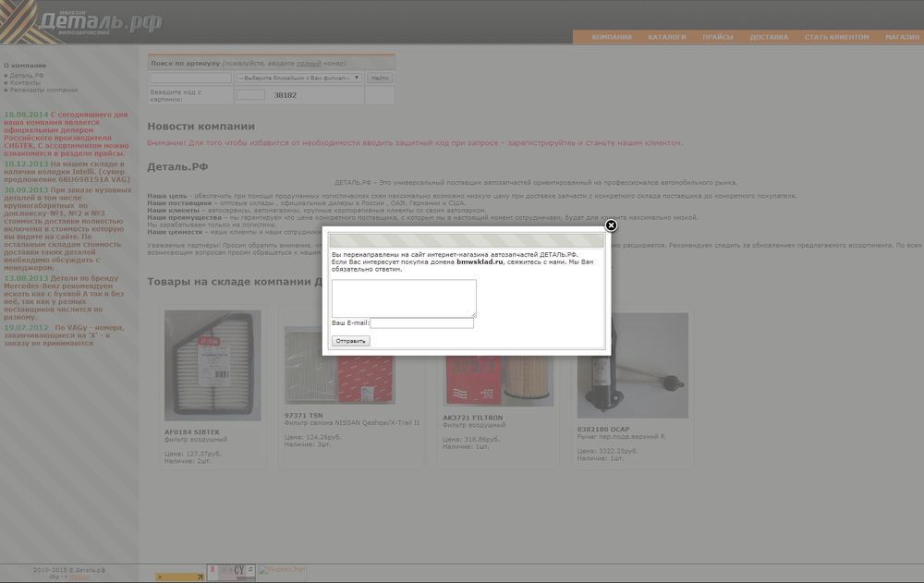
Task: Click the article number search field
Action: [x=190, y=78]
